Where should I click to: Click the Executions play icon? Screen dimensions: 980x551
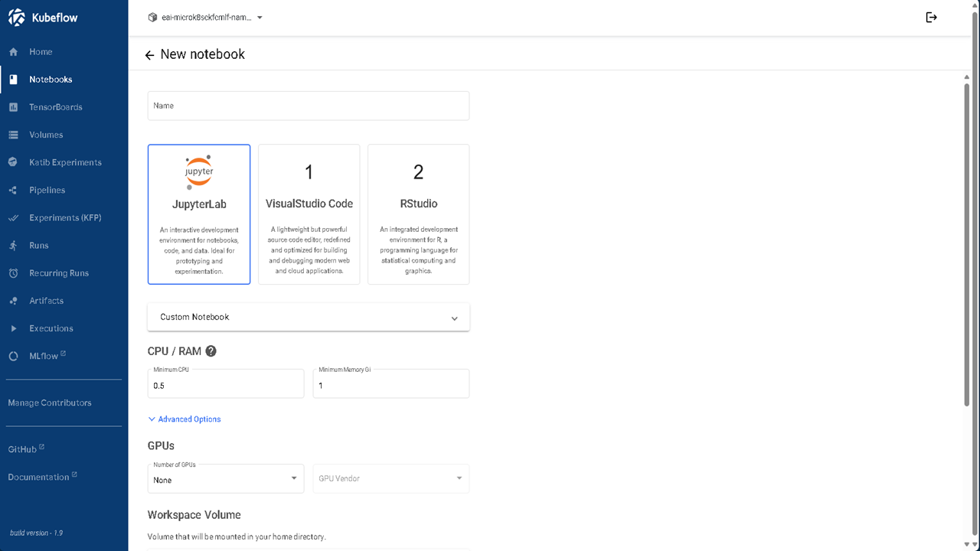[x=13, y=328]
